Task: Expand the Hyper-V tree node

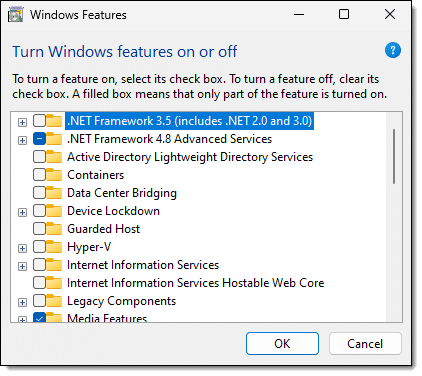Action: tap(22, 248)
